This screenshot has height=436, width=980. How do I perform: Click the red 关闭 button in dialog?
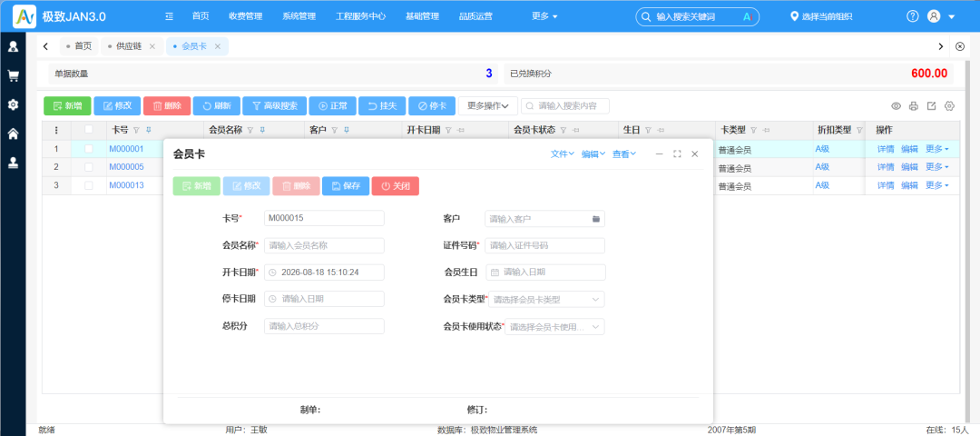(x=395, y=186)
